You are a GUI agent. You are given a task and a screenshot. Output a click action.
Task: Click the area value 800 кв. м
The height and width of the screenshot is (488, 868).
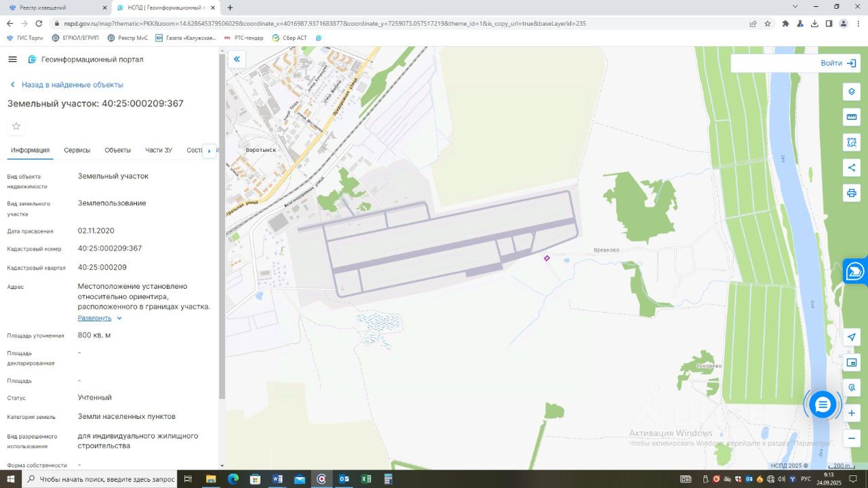[94, 335]
